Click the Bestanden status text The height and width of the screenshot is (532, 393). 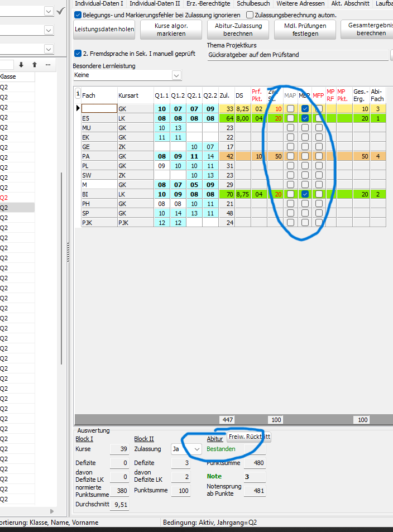(221, 449)
